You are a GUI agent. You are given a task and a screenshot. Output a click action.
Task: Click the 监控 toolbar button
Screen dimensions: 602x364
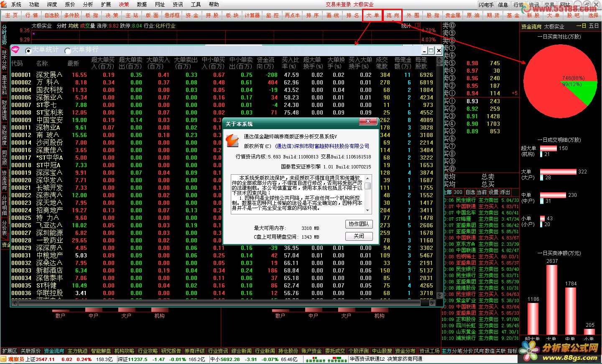[x=272, y=15]
